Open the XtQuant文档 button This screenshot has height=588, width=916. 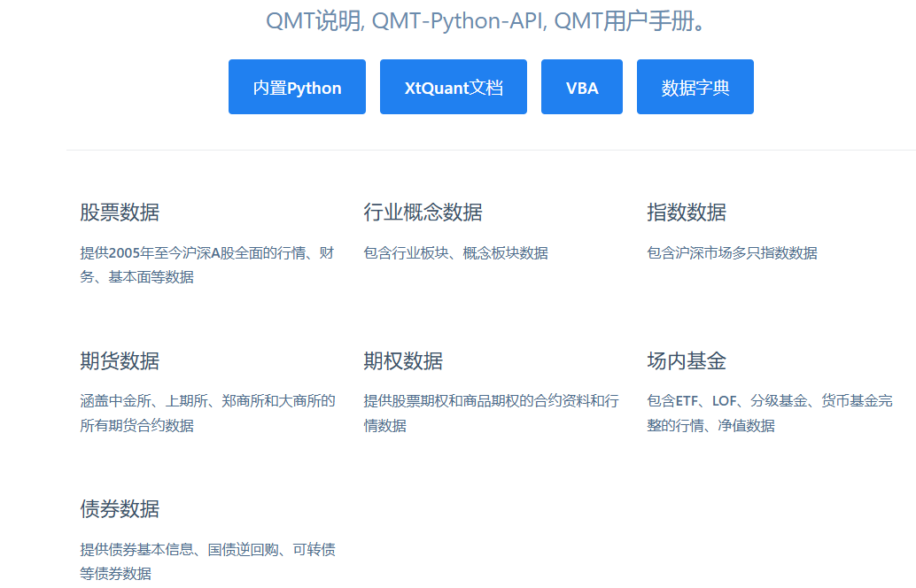[454, 87]
